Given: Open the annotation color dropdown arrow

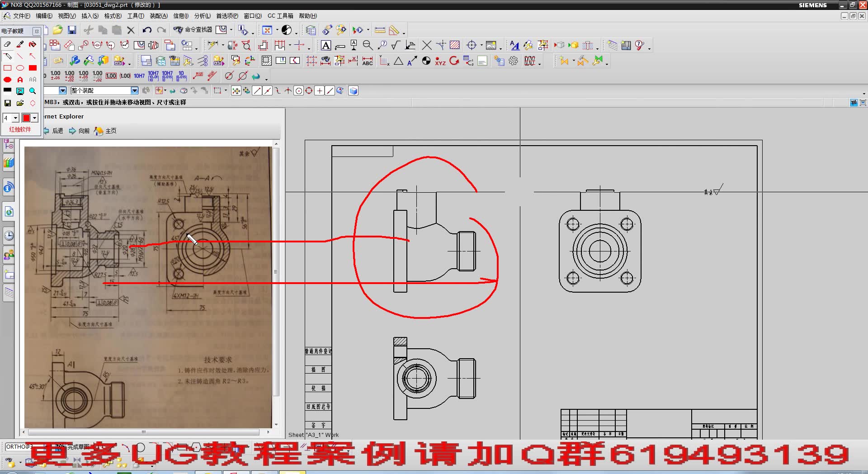Looking at the screenshot, I should coord(35,118).
